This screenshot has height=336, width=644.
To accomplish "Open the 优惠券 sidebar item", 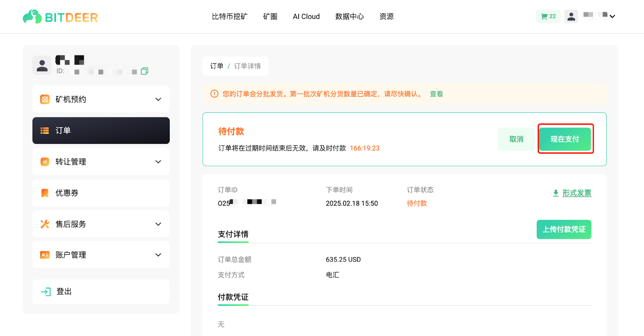I will [x=101, y=193].
